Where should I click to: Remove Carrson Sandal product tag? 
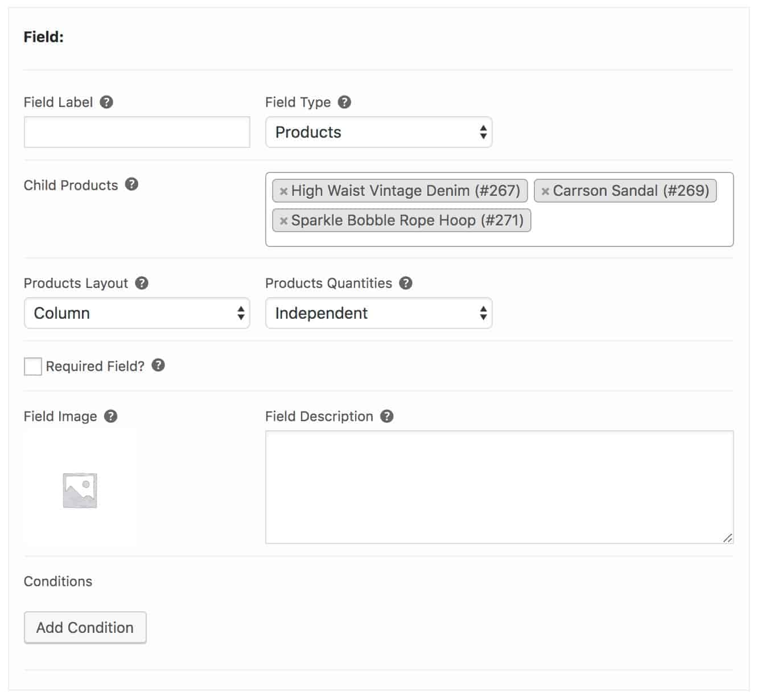545,191
